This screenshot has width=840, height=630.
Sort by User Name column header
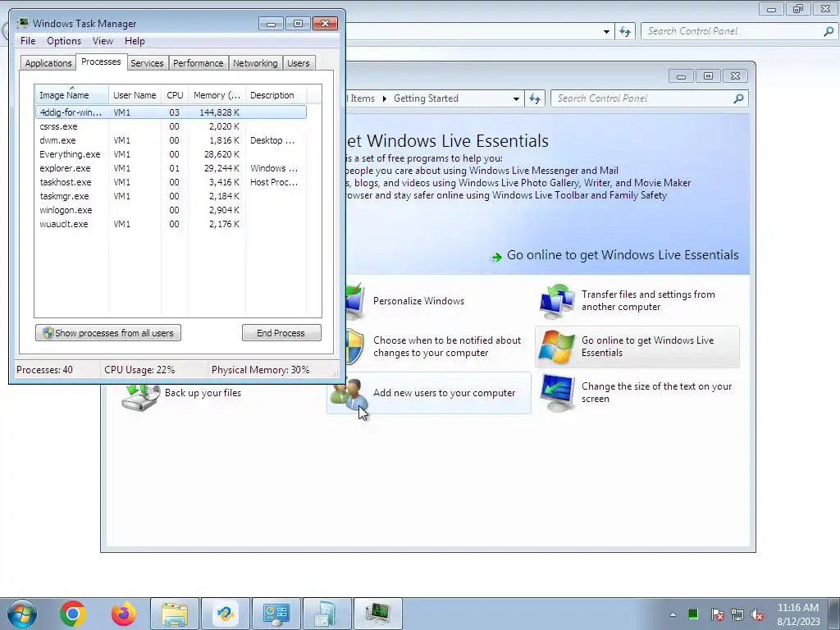pyautogui.click(x=135, y=95)
